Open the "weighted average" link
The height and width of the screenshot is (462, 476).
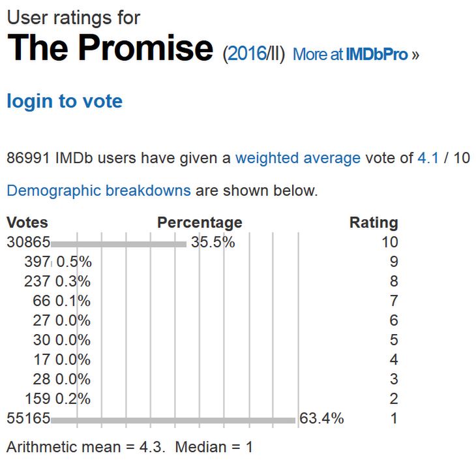(x=297, y=158)
